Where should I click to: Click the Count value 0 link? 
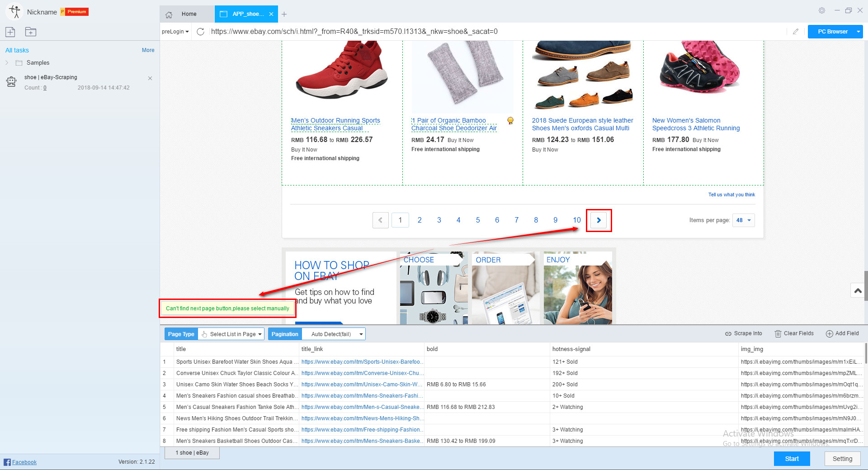(x=45, y=88)
